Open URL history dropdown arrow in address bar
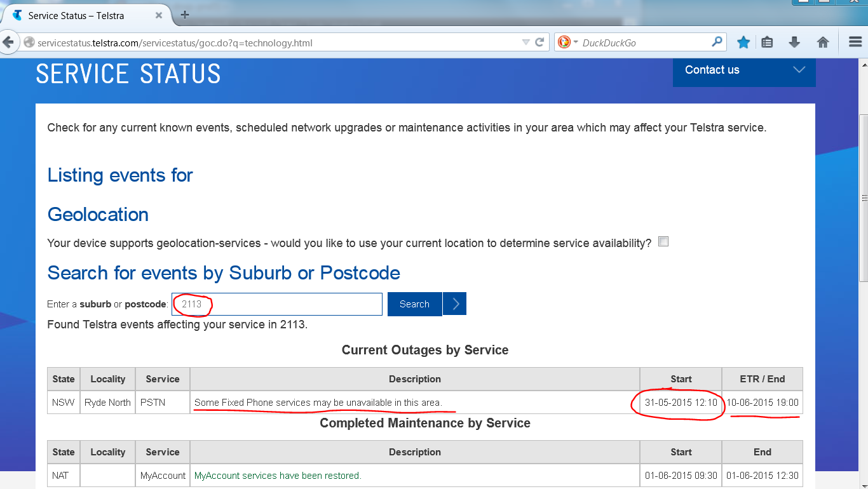Image resolution: width=868 pixels, height=489 pixels. [526, 43]
